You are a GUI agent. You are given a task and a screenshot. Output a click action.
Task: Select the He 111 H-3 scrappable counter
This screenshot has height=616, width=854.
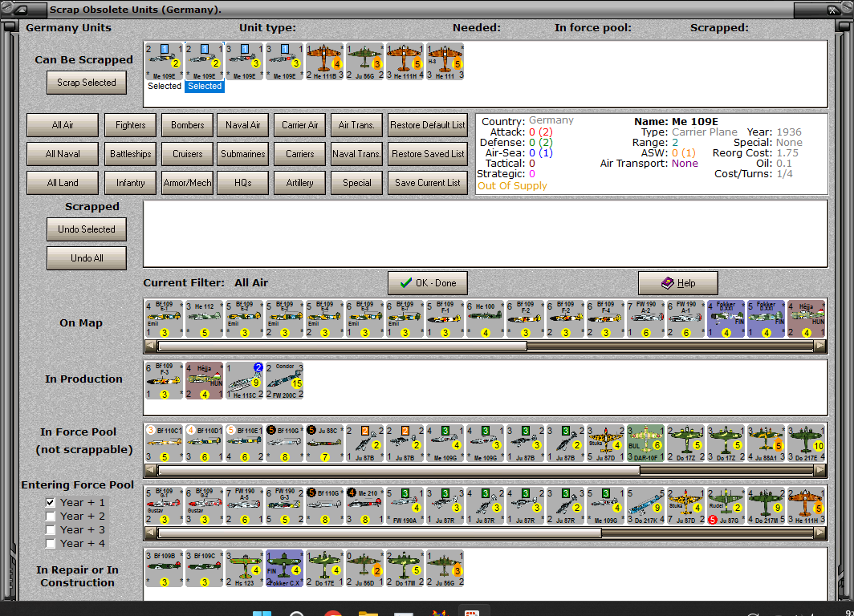point(445,62)
